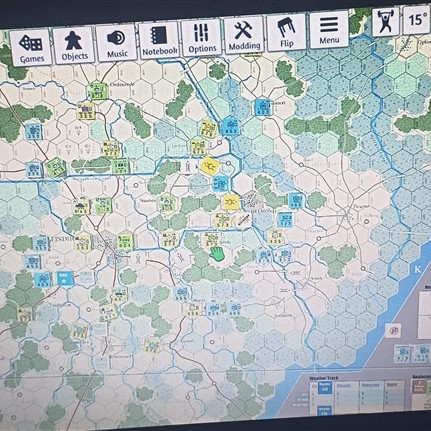The width and height of the screenshot is (431, 431).
Task: Flip the table
Action: click(287, 33)
